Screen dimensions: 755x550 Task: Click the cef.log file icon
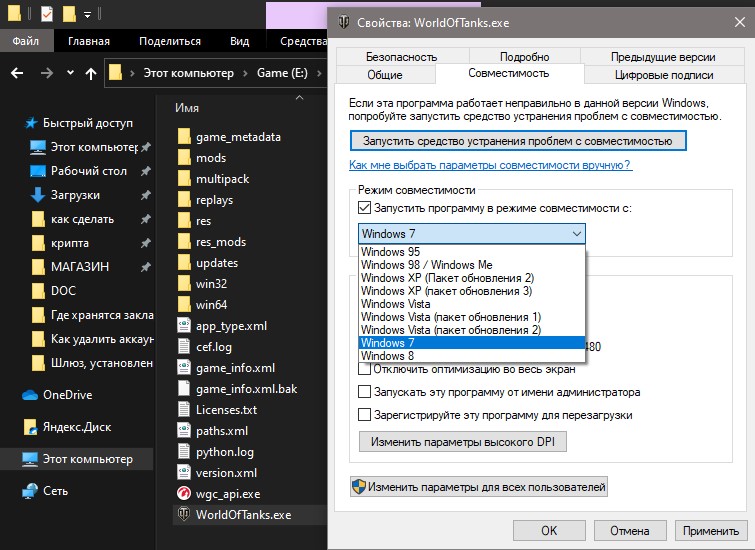pyautogui.click(x=184, y=346)
